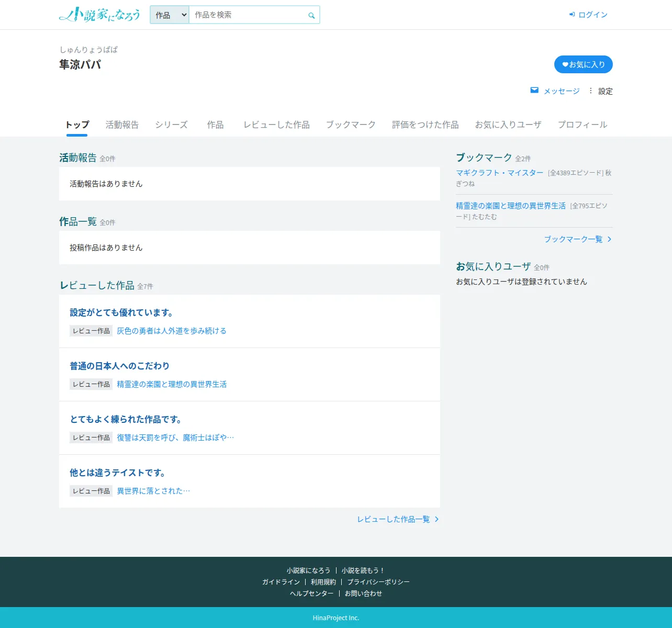Go to the プロフィール tab
The width and height of the screenshot is (672, 628).
click(583, 125)
